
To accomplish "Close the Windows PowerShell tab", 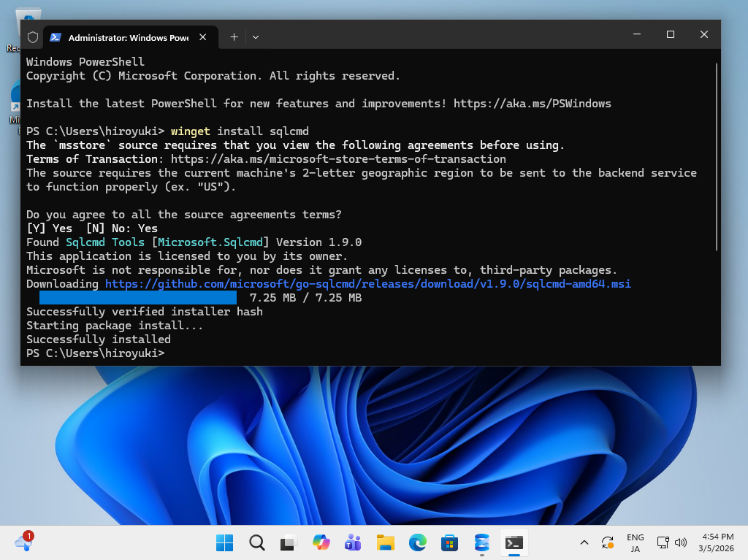I will 203,37.
